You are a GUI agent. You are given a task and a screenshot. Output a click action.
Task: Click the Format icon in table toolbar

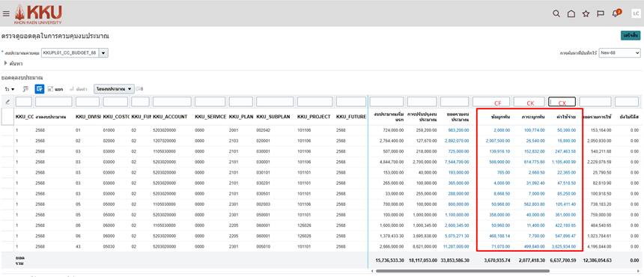click(25, 88)
